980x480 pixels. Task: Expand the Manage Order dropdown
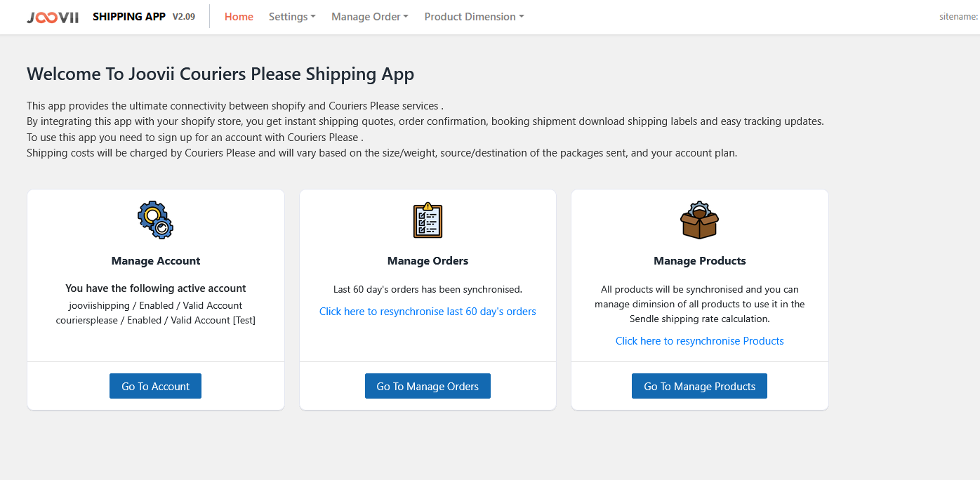[x=370, y=17]
